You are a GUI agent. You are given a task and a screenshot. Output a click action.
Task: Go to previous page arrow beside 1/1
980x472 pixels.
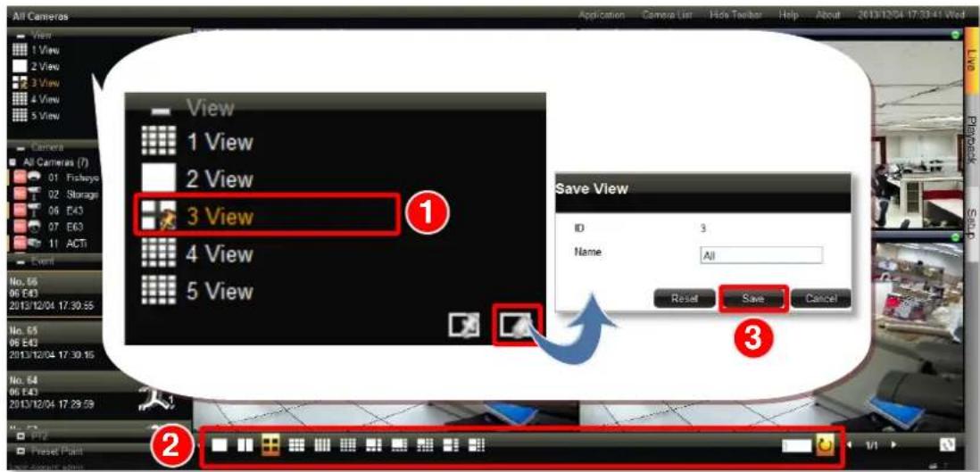[850, 444]
